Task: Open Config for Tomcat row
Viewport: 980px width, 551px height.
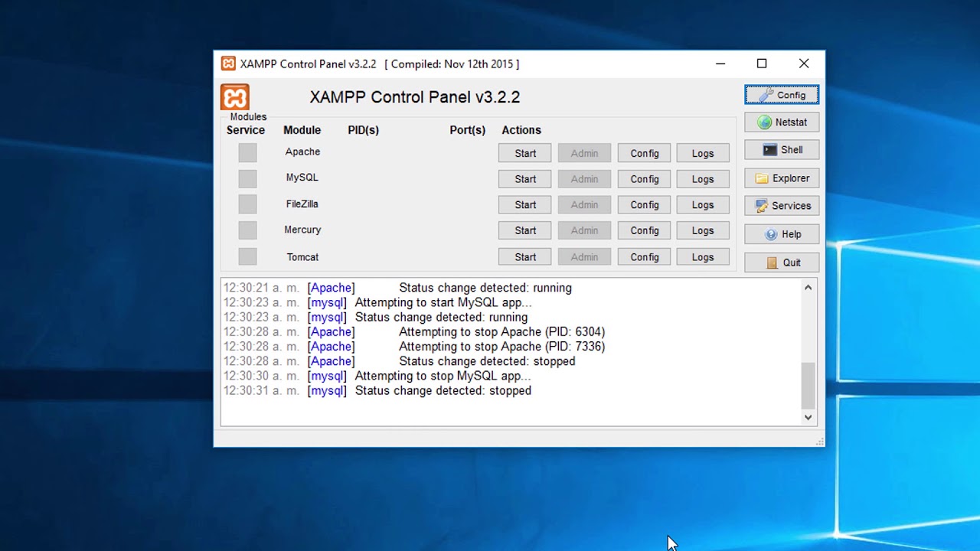Action: pos(644,257)
